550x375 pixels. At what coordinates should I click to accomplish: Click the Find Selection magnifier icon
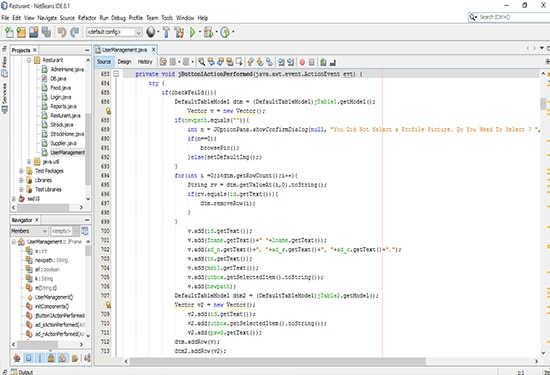[x=201, y=62]
